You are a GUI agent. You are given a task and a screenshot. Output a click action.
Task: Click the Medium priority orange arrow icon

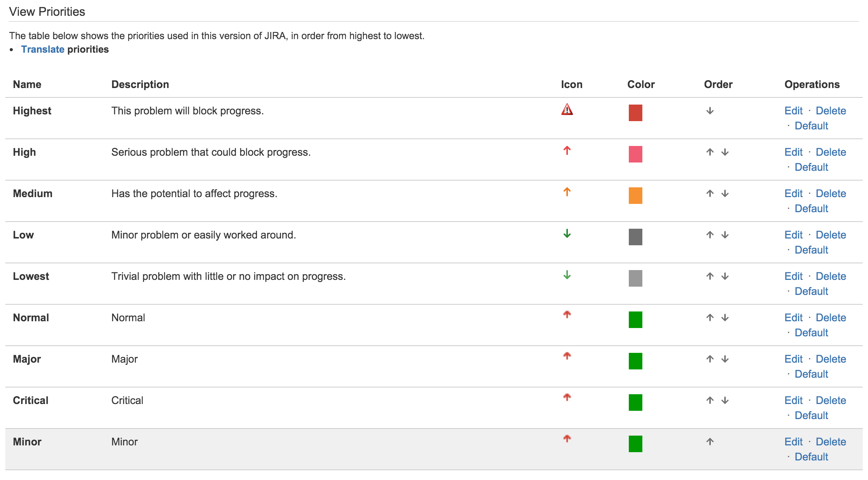click(567, 192)
